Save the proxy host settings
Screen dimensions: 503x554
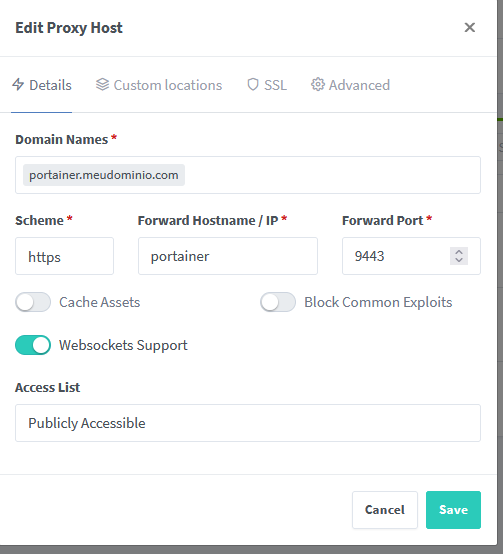coord(453,510)
